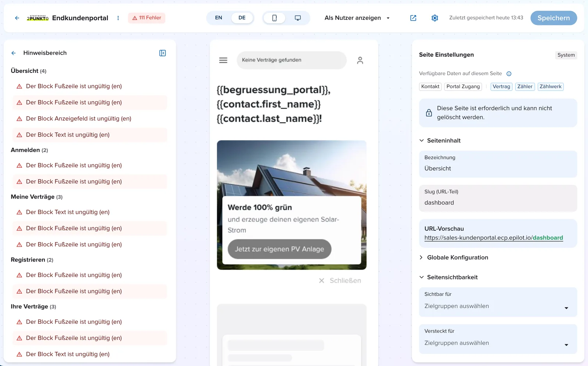
Task: Select Ihre Verträge (3) section heading
Action: (33, 306)
